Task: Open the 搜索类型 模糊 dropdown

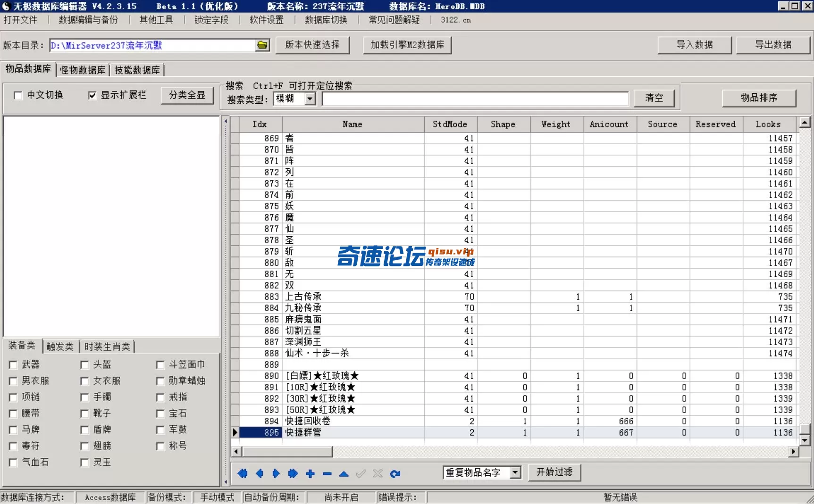Action: [310, 99]
